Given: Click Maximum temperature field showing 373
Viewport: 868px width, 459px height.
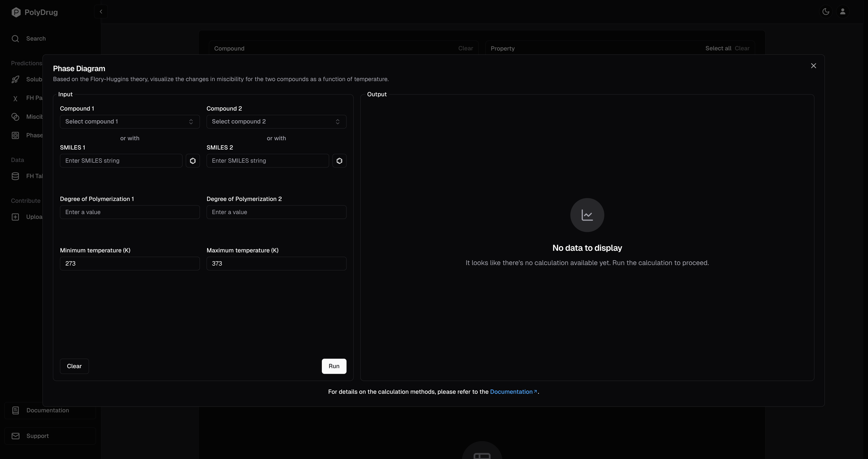Looking at the screenshot, I should tap(276, 263).
